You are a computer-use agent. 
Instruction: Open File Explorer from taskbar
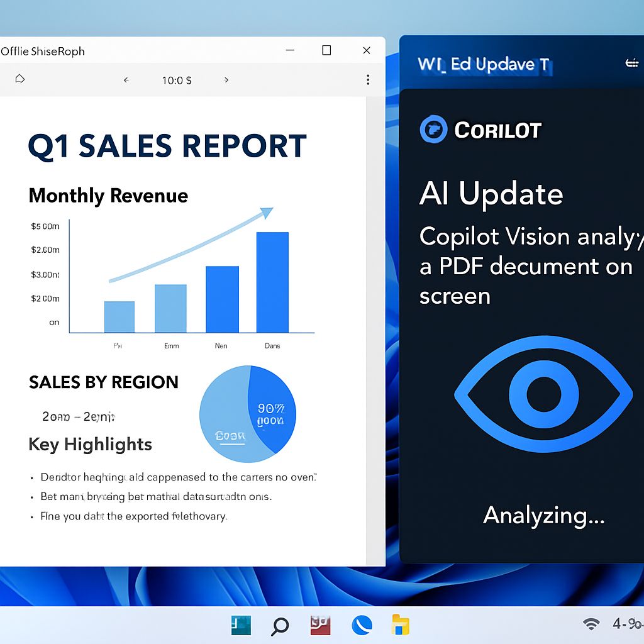401,625
